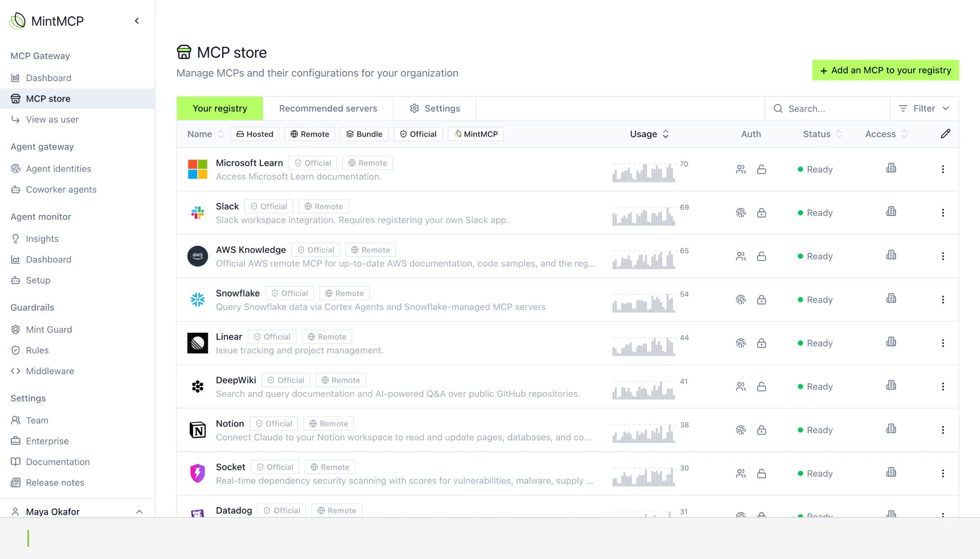Image resolution: width=980 pixels, height=559 pixels.
Task: Sort the table by Name
Action: [205, 134]
